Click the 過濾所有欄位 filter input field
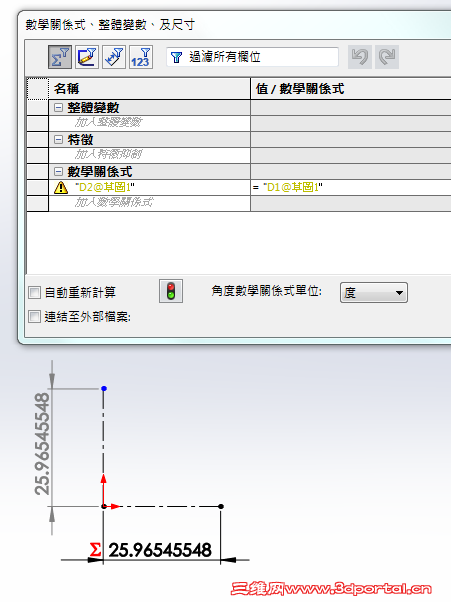The height and width of the screenshot is (602, 451). [253, 57]
